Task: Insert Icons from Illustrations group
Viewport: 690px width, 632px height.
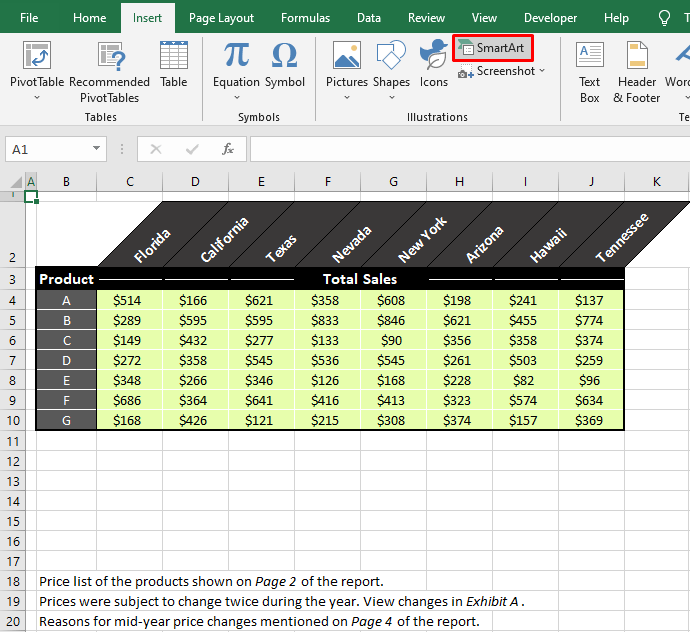Action: coord(433,64)
